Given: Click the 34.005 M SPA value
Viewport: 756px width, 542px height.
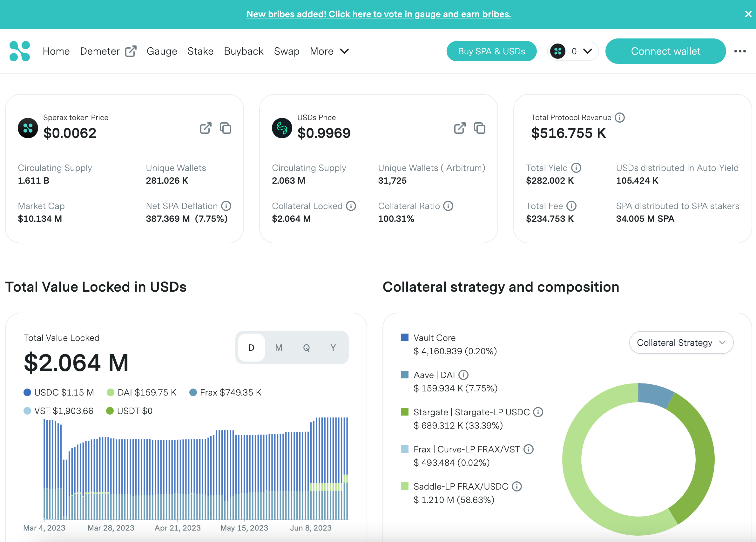Looking at the screenshot, I should [x=645, y=219].
